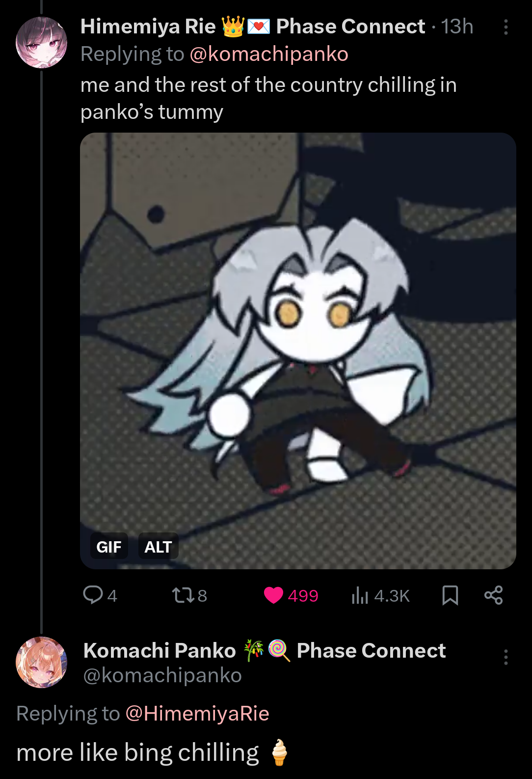The width and height of the screenshot is (532, 779).
Task: Open Komachi Panko Phase Connect display name
Action: point(265,650)
